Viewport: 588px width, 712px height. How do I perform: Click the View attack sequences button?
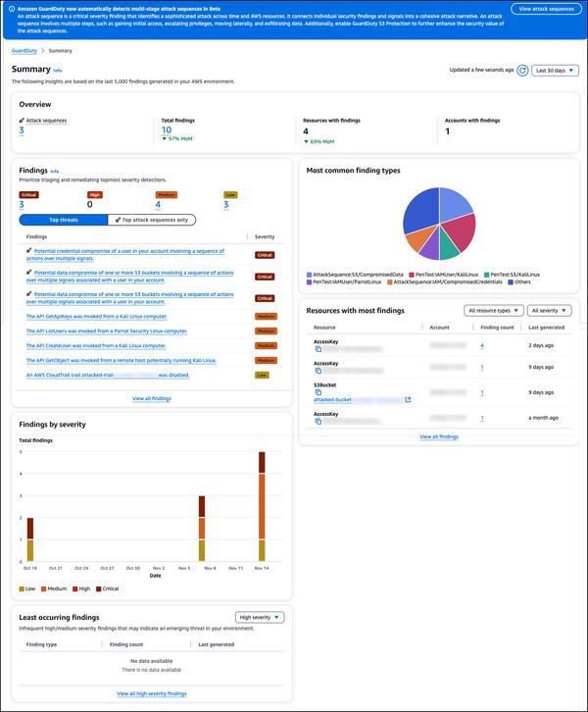point(546,9)
